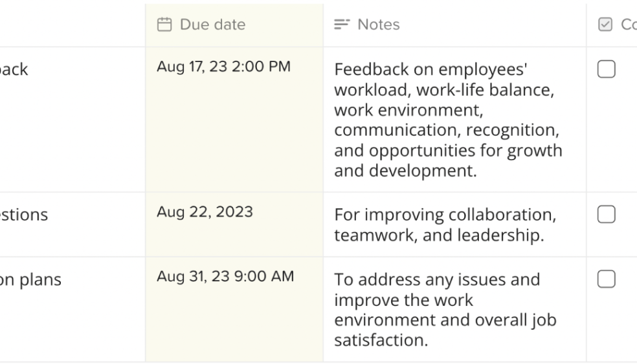Click the calendar icon in Due date header
The height and width of the screenshot is (364, 637).
pyautogui.click(x=166, y=25)
